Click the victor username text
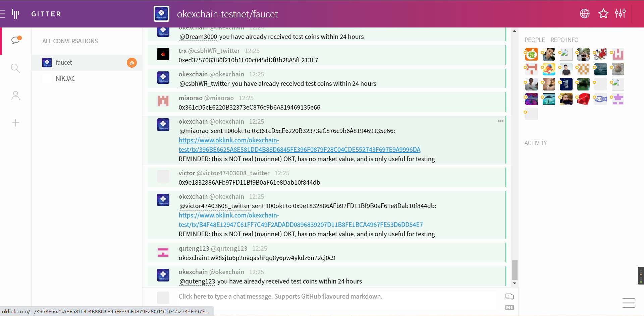The height and width of the screenshot is (316, 644). [x=187, y=173]
